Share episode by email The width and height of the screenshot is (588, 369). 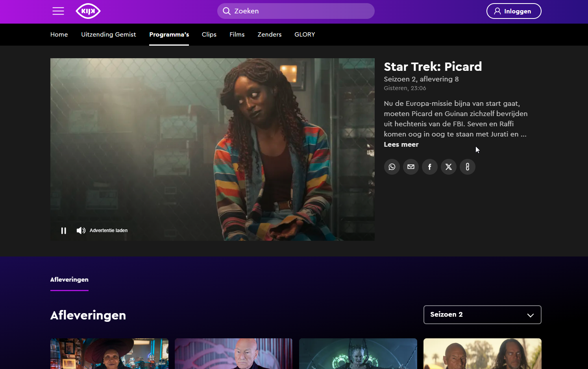(x=410, y=167)
